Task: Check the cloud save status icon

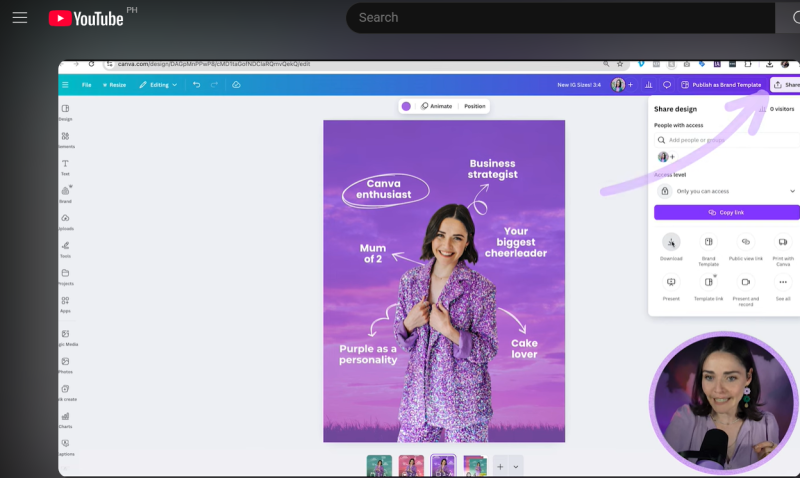Action: click(x=236, y=85)
